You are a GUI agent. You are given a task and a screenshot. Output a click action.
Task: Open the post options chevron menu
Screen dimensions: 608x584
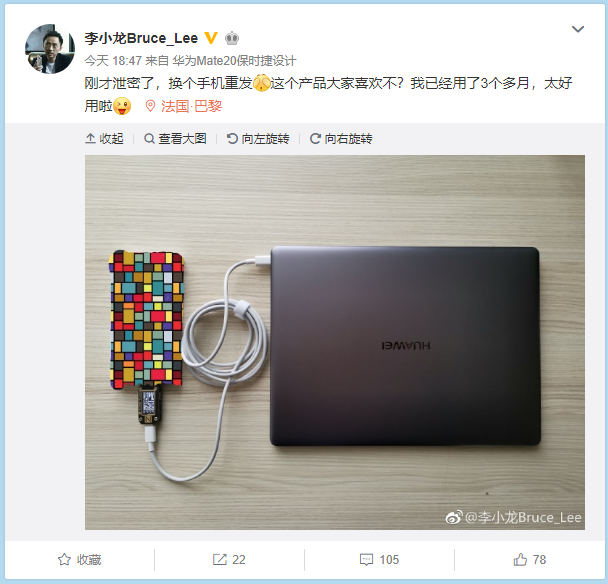[578, 29]
